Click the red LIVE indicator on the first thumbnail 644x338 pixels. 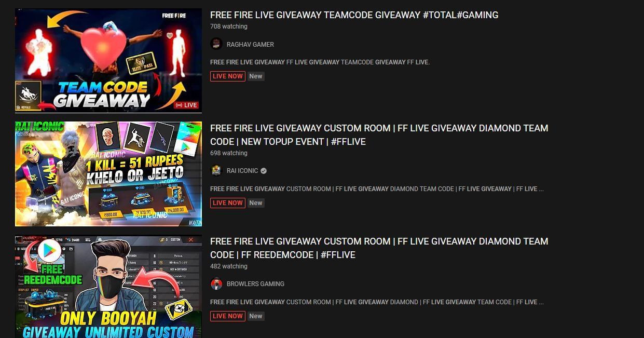[x=187, y=105]
